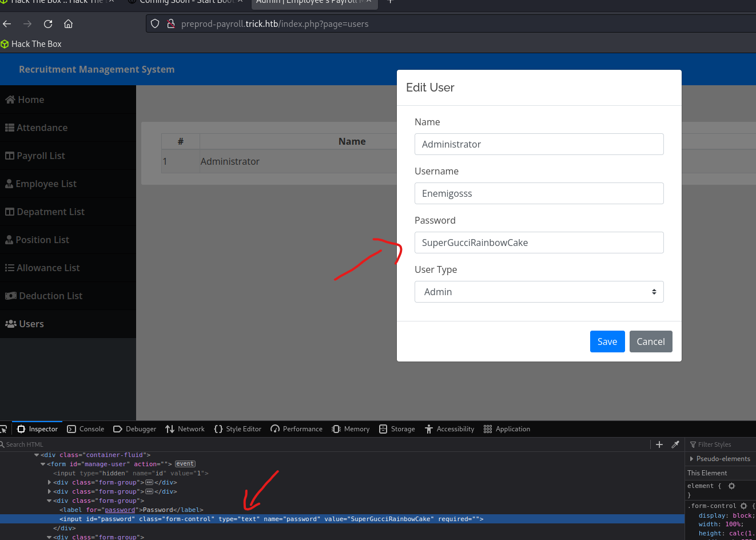
Task: Click the Name column header
Action: coord(352,141)
